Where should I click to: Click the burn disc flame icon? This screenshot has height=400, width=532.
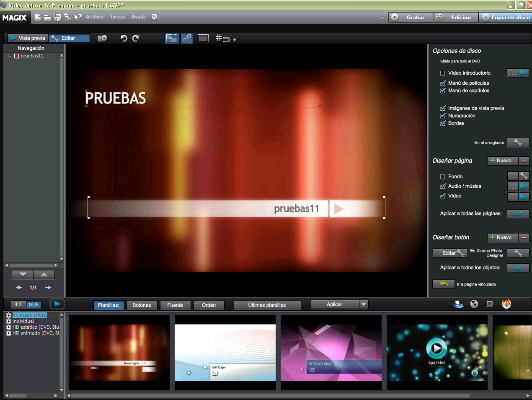coord(506,304)
